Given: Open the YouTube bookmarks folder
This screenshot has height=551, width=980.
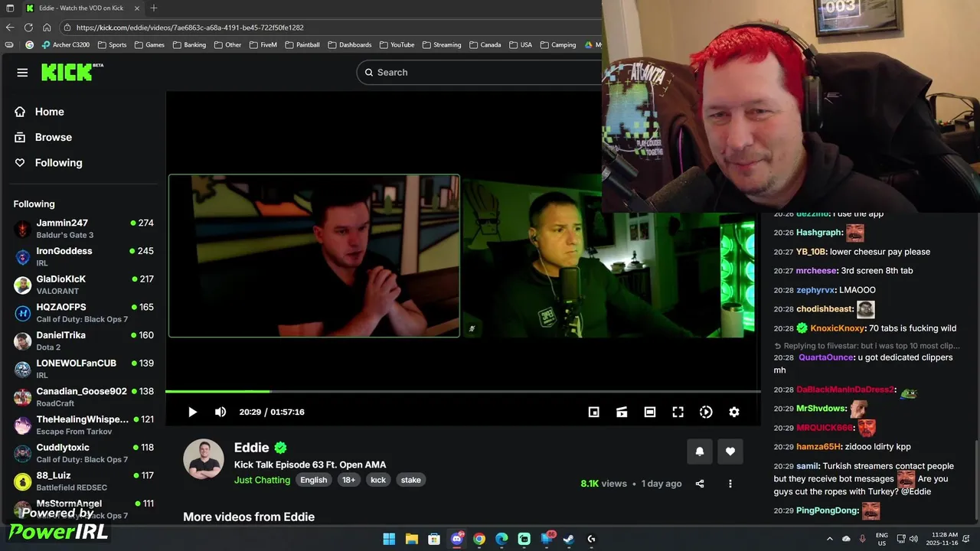Looking at the screenshot, I should pos(397,44).
